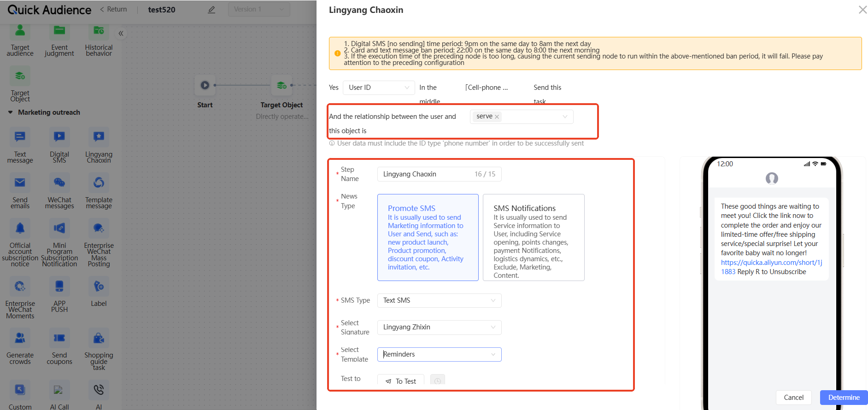The width and height of the screenshot is (868, 410).
Task: Open the relationship dropdown containing serve
Action: 522,117
